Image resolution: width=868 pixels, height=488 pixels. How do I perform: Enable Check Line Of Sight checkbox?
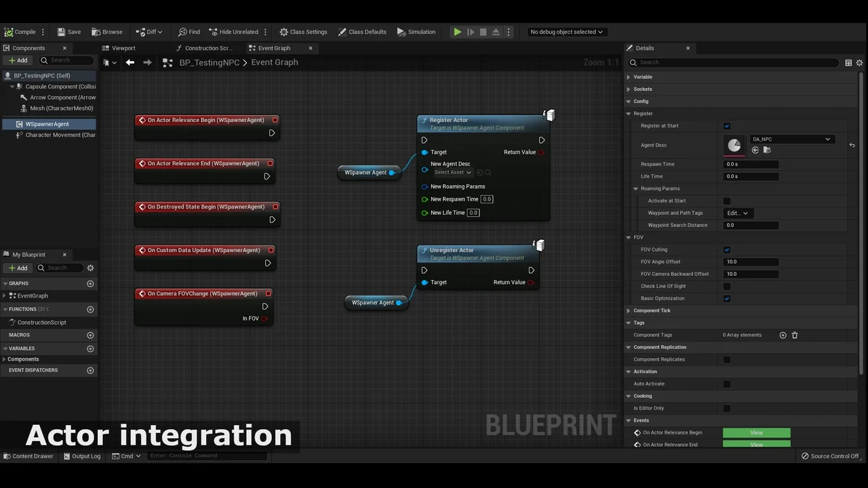(x=727, y=286)
